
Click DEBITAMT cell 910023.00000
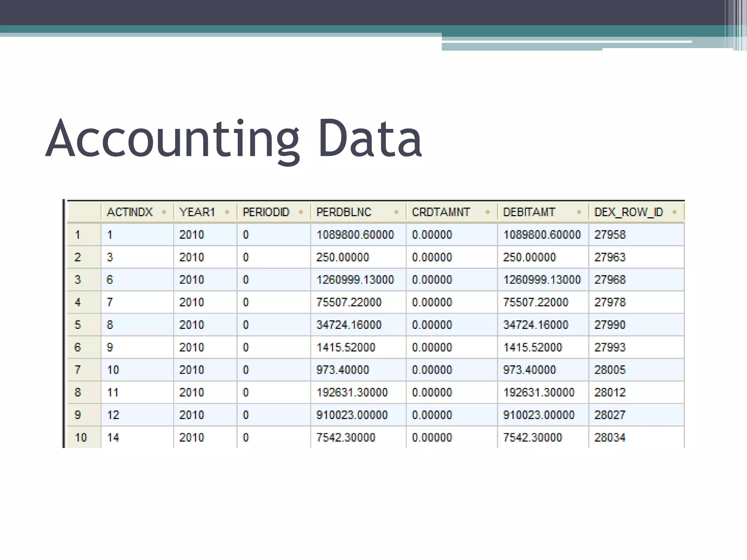tap(543, 415)
